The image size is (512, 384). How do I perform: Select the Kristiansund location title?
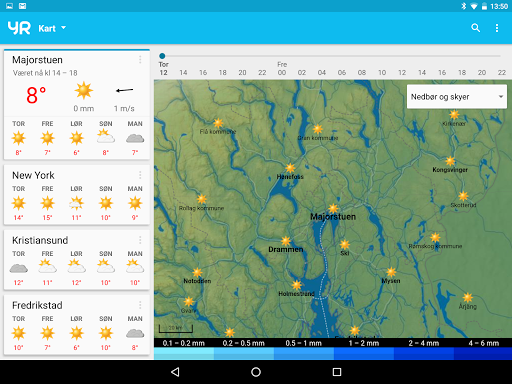tap(40, 240)
